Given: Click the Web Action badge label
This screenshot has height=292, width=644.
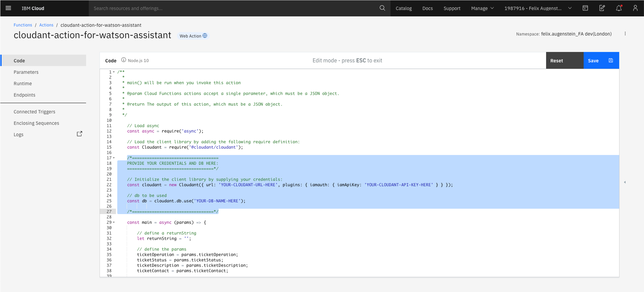Looking at the screenshot, I should click(190, 36).
